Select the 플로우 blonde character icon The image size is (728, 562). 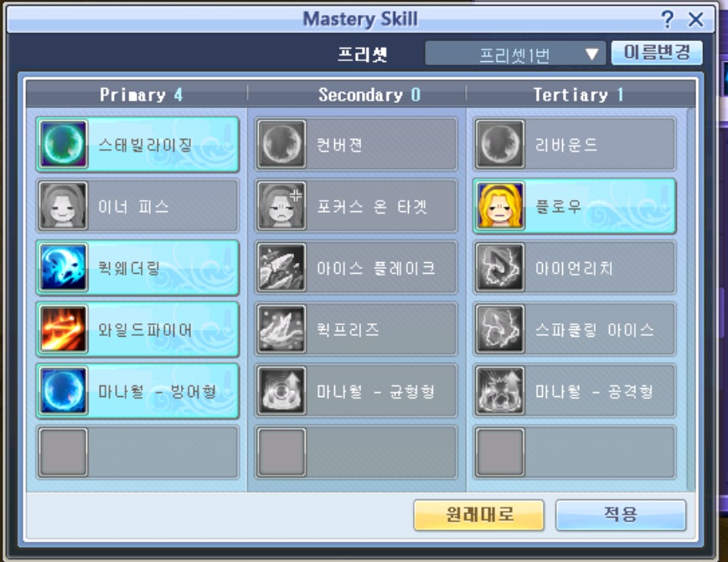[x=500, y=206]
